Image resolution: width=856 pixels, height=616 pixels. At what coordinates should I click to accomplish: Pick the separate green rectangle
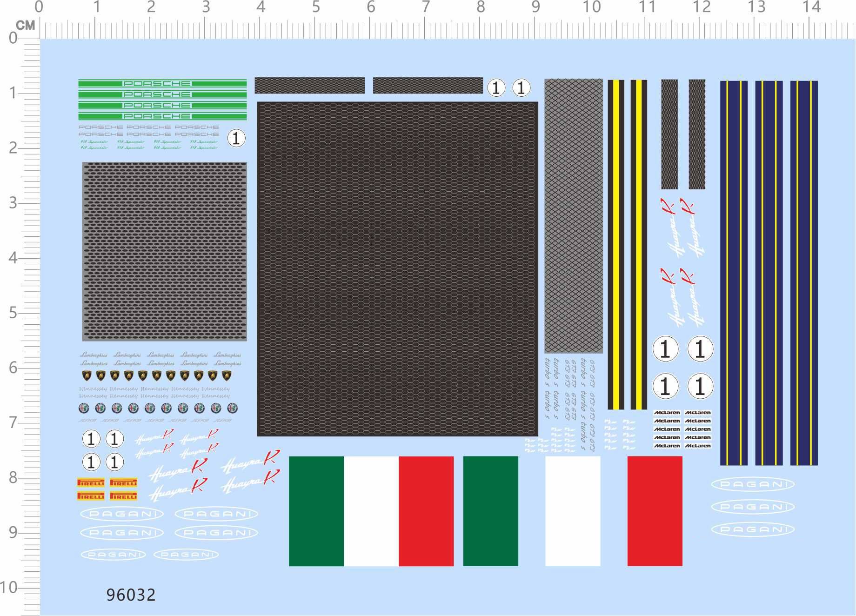coord(491,511)
